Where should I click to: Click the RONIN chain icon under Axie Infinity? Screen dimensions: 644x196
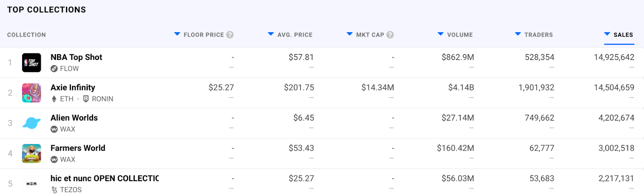(86, 99)
